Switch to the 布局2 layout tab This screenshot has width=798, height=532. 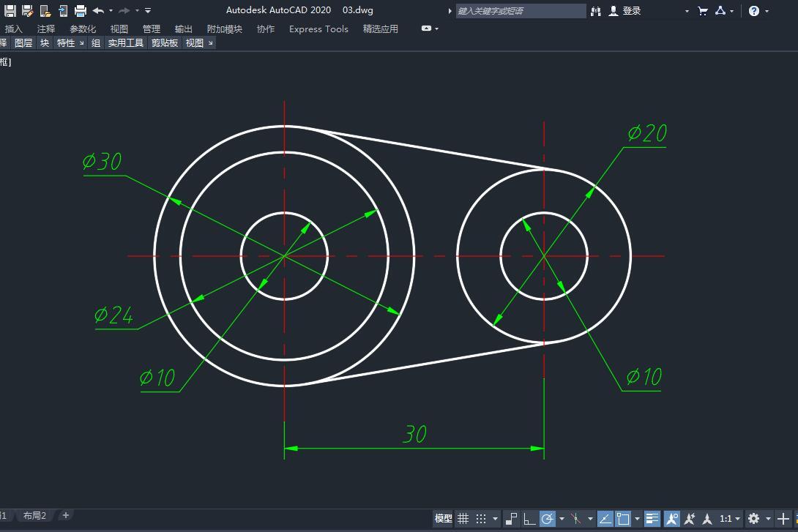(x=34, y=516)
